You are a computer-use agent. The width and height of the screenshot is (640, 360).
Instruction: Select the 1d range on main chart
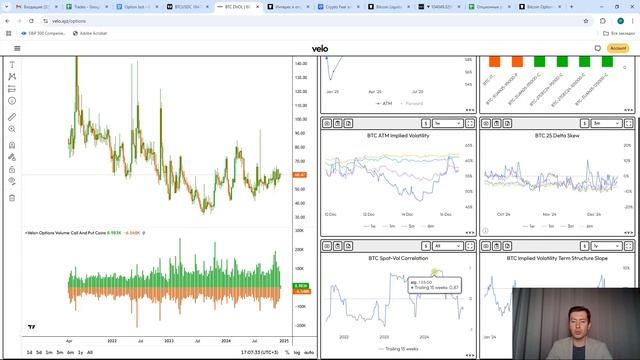(29, 352)
